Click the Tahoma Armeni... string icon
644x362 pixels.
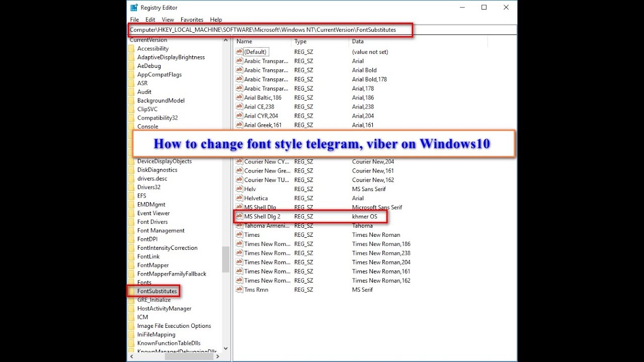point(239,226)
